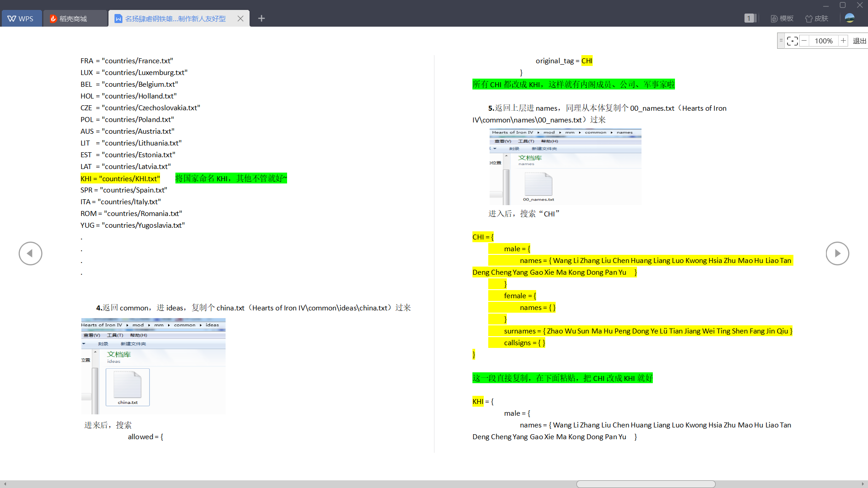868x488 pixels.
Task: Click the tab count indicator showing 1
Action: [749, 18]
